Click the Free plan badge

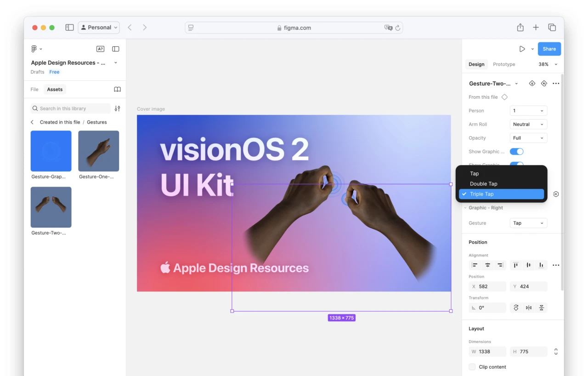(x=54, y=72)
